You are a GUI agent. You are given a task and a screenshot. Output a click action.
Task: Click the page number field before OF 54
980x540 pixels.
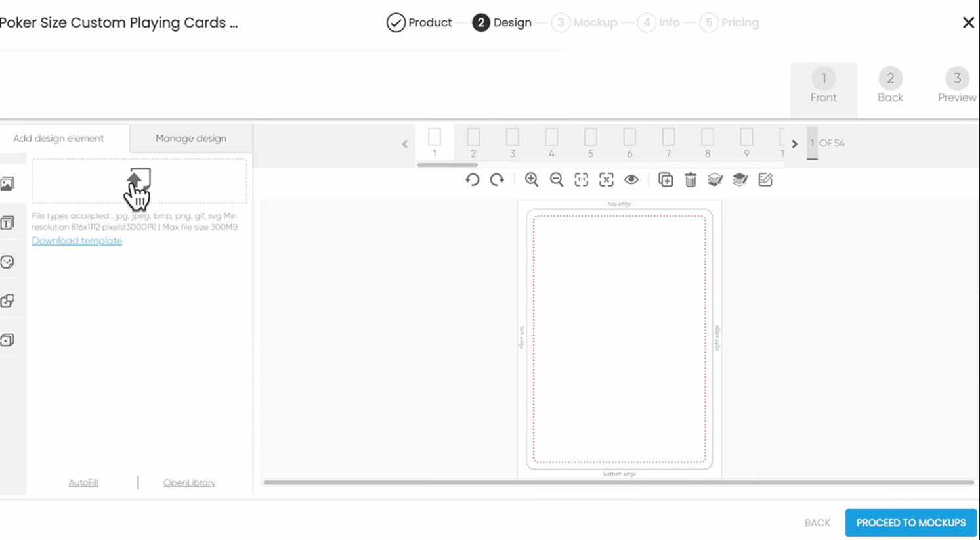coord(812,143)
